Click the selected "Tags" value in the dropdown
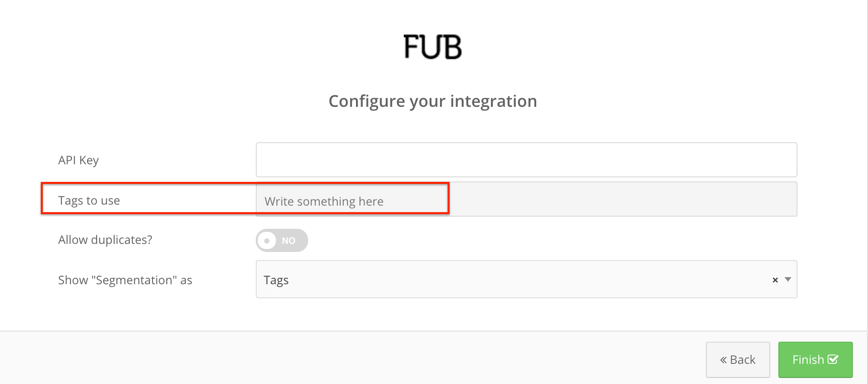Screen dimensions: 868x384 pyautogui.click(x=276, y=280)
